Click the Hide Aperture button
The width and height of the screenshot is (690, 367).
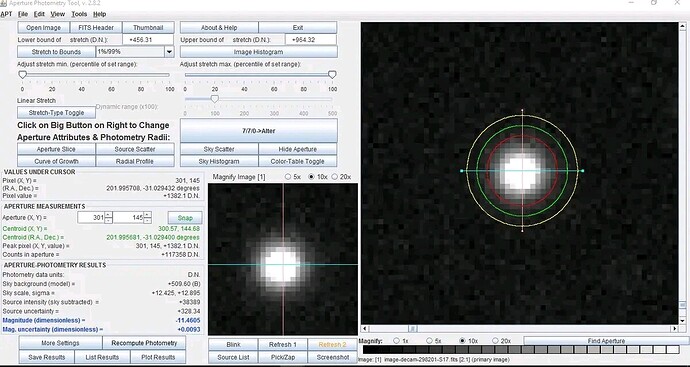pos(298,149)
